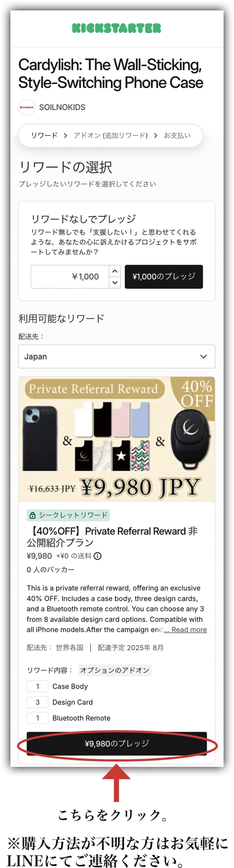Click the 【40%OFF】Private Referral Reward title
The image size is (234, 868).
112,536
